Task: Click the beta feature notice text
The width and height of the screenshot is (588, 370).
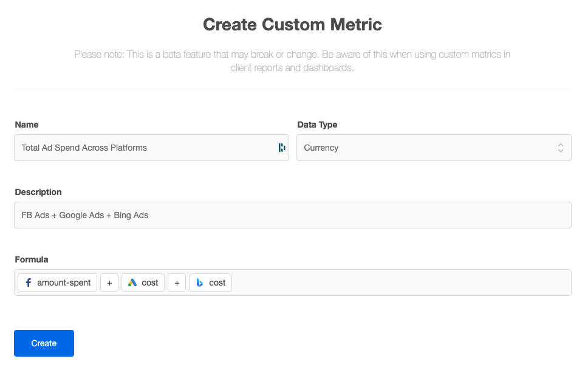Action: click(x=292, y=61)
